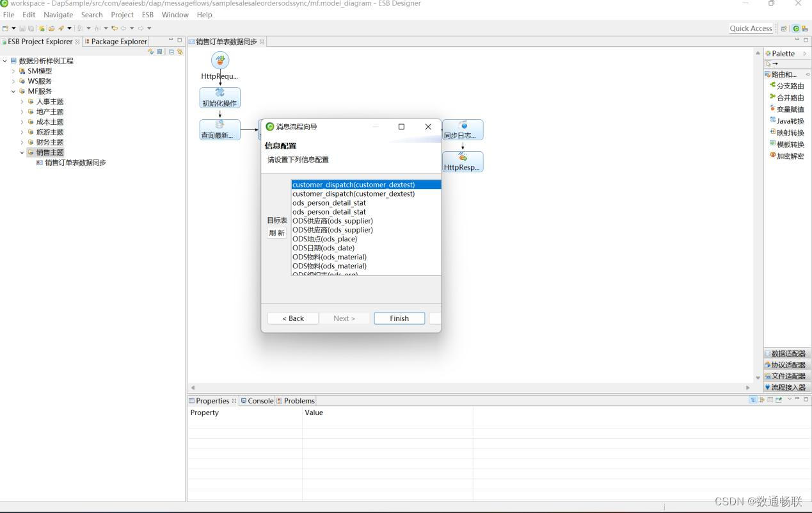The height and width of the screenshot is (513, 812).
Task: Select the arrow selection tool in Palette
Action: pos(768,64)
